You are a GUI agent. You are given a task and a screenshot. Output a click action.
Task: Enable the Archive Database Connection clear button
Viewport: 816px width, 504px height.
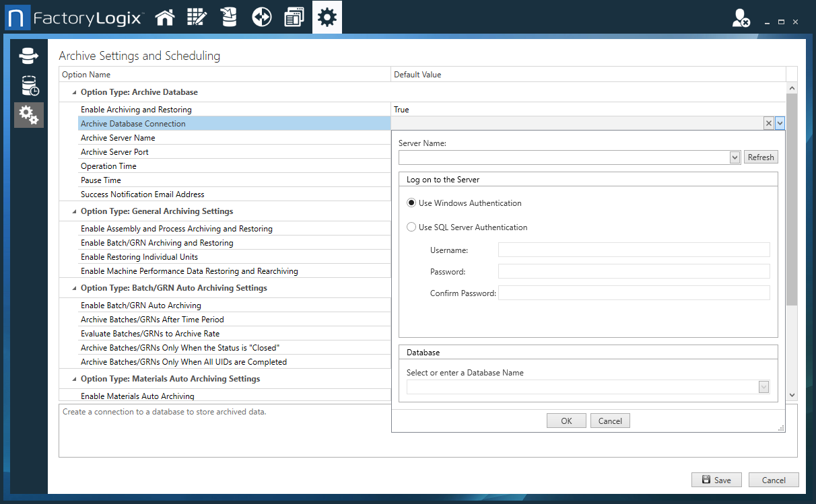pyautogui.click(x=768, y=123)
